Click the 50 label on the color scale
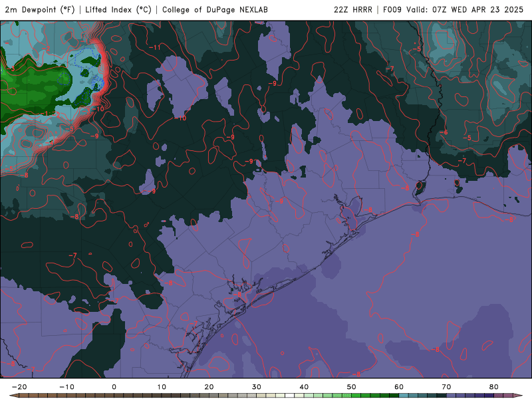Image resolution: width=532 pixels, height=399 pixels. (352, 387)
